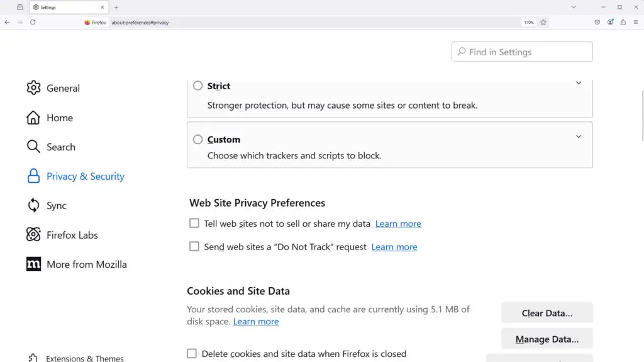Click the Mozilla logo next to More from Mozilla
644x362 pixels.
click(33, 264)
